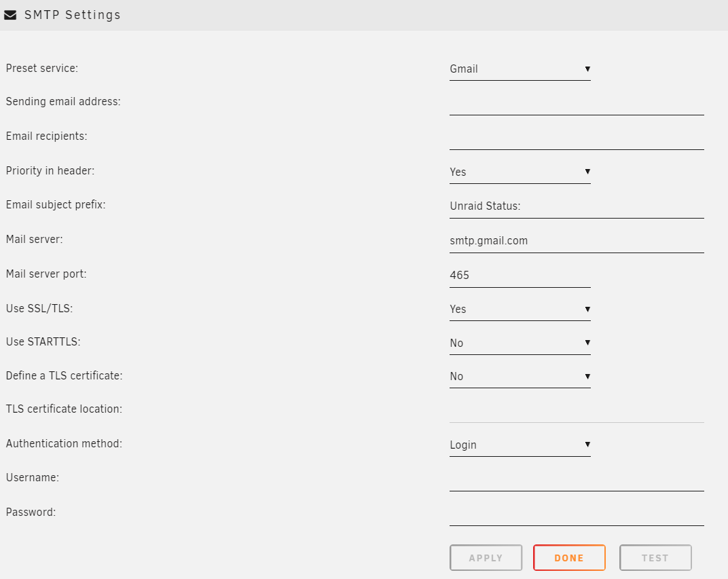
Task: Focus the Sending email address field
Action: click(577, 103)
